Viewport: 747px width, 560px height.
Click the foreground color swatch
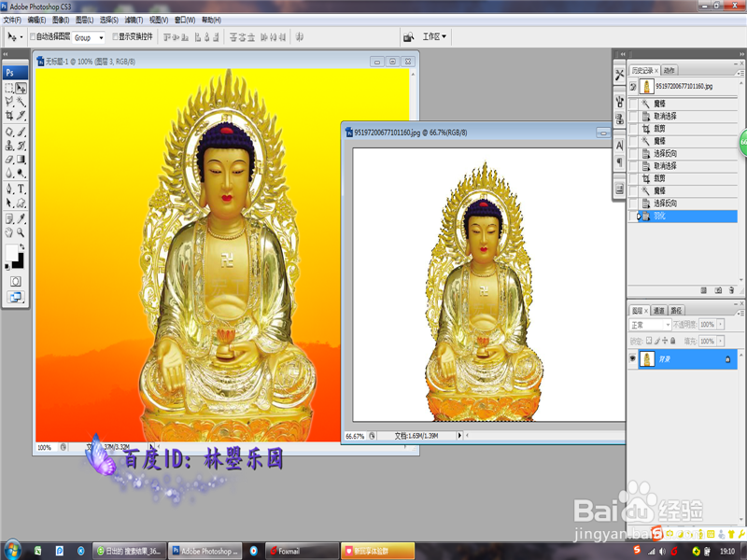11,252
